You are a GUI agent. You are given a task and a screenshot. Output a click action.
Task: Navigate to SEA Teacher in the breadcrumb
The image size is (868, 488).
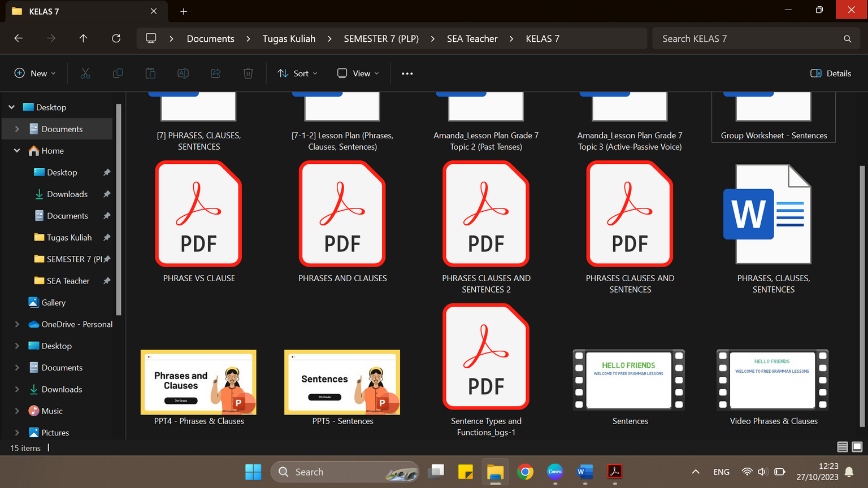pos(472,38)
